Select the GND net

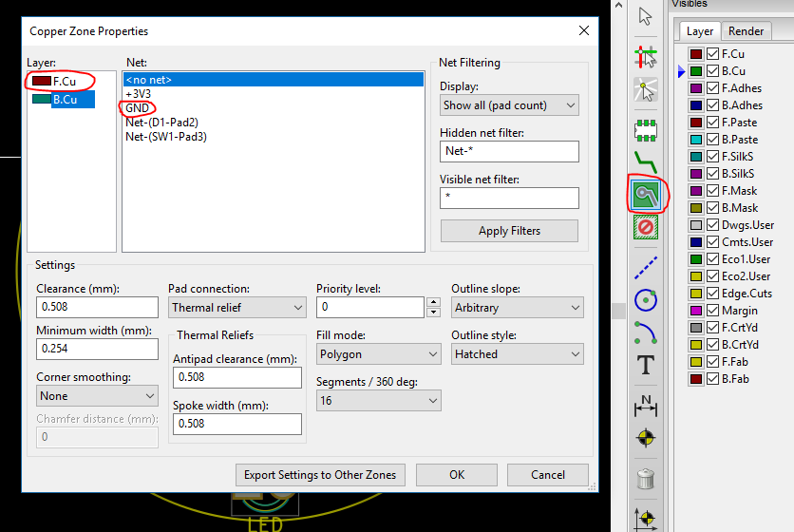click(137, 108)
